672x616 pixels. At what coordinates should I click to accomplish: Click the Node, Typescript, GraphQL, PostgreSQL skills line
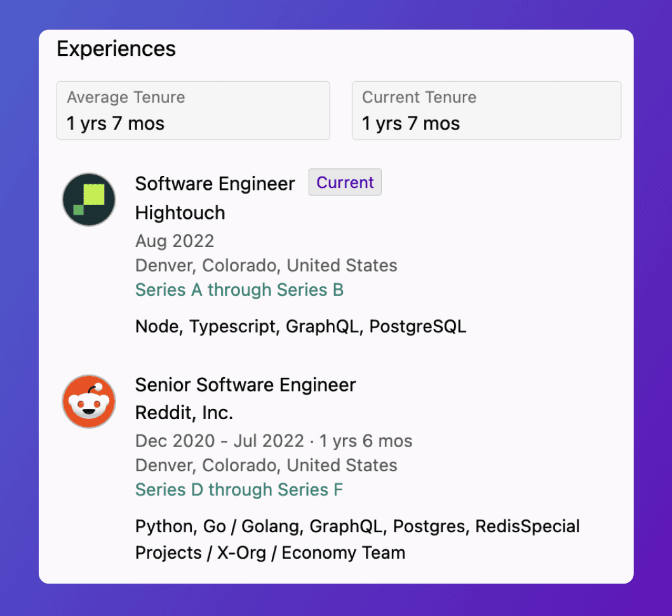pos(300,326)
